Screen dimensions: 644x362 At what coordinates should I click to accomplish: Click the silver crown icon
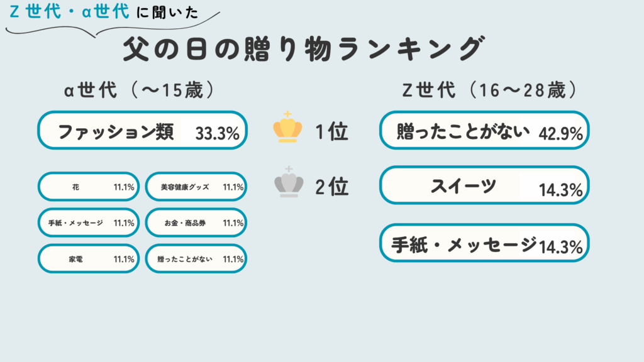(289, 182)
